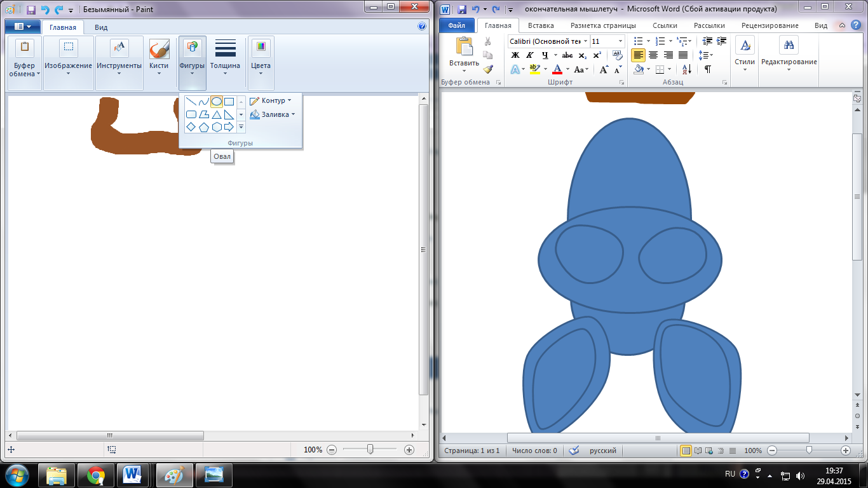Open Кисти brushes dropdown in Paint
Screen dimensions: 868x488
point(159,62)
